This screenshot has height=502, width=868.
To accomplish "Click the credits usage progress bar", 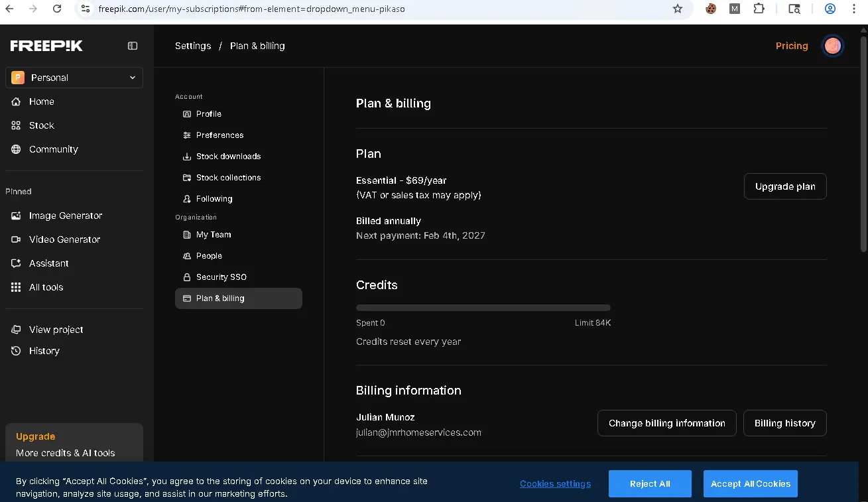I will tap(483, 308).
